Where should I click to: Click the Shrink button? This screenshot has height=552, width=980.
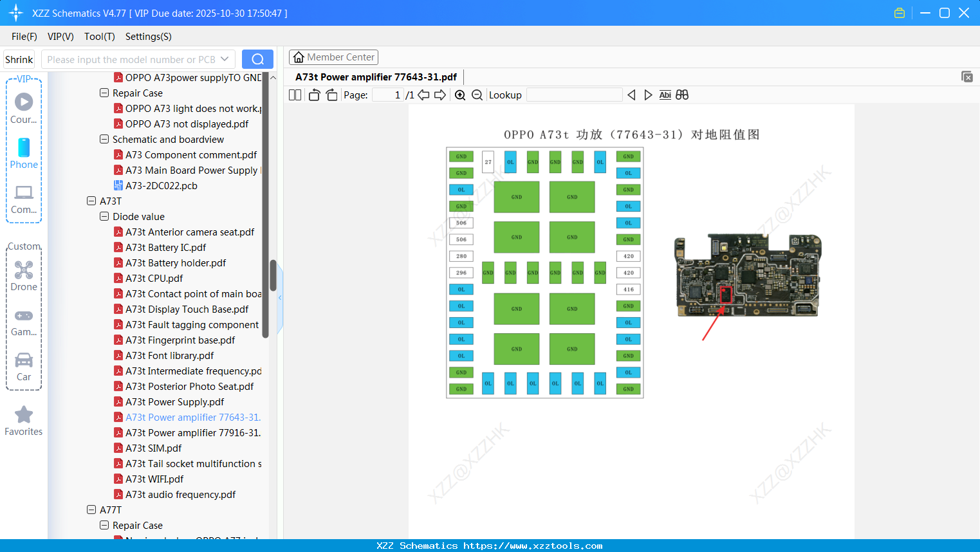coord(19,59)
